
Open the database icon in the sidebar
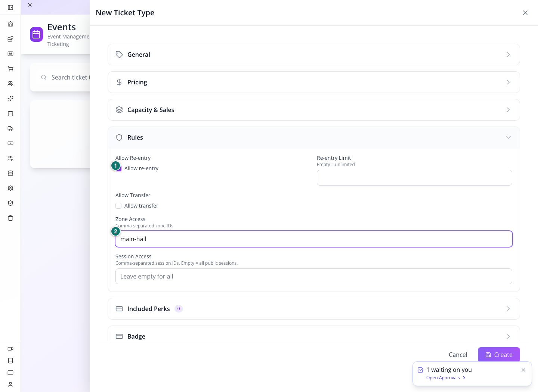pos(10,173)
